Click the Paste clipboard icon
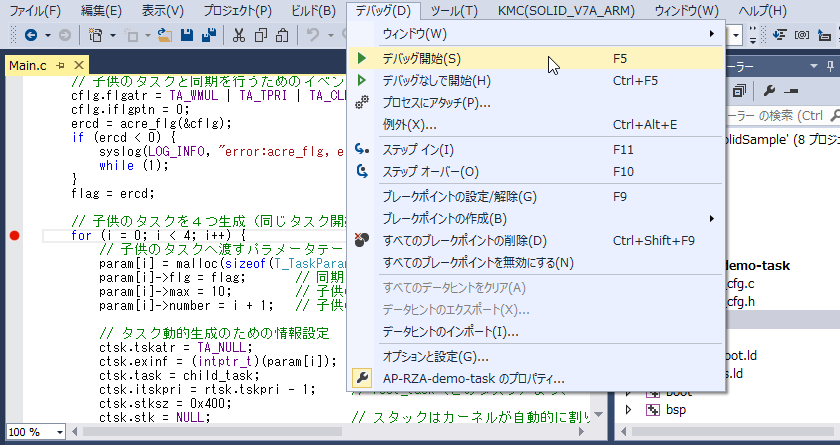The width and height of the screenshot is (840, 445). point(283,35)
